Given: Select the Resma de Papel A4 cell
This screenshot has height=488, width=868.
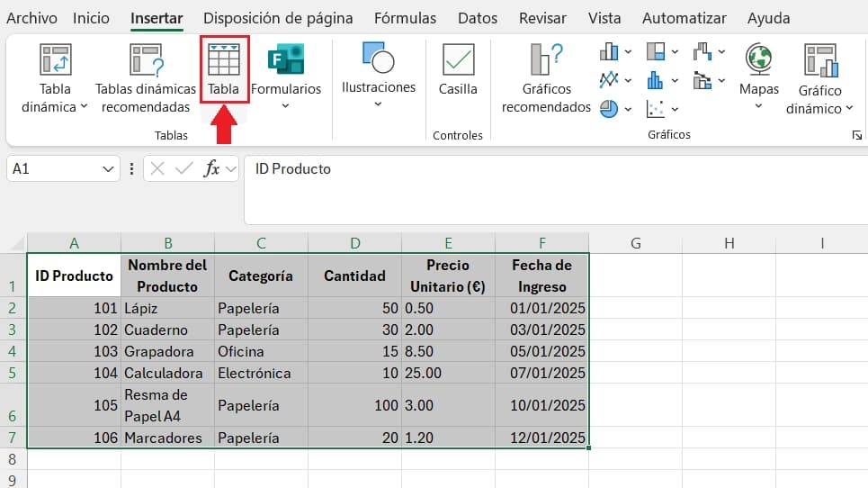Looking at the screenshot, I should [x=167, y=405].
